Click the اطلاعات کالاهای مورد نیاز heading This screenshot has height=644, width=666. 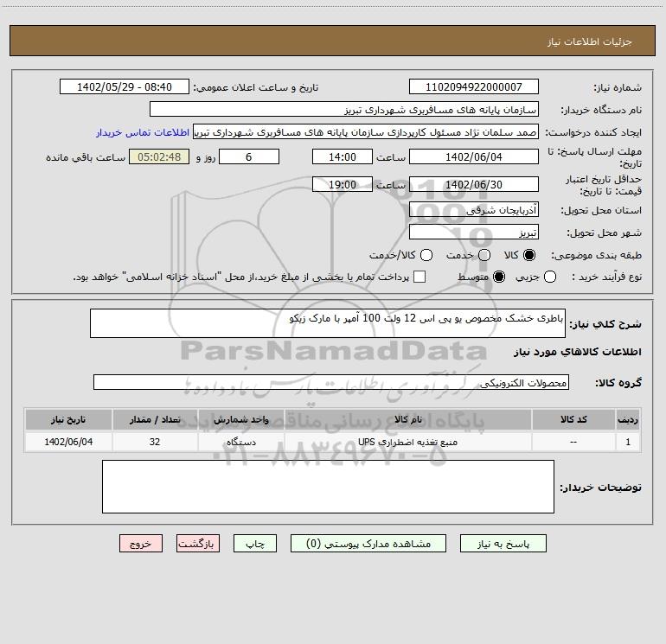[577, 352]
